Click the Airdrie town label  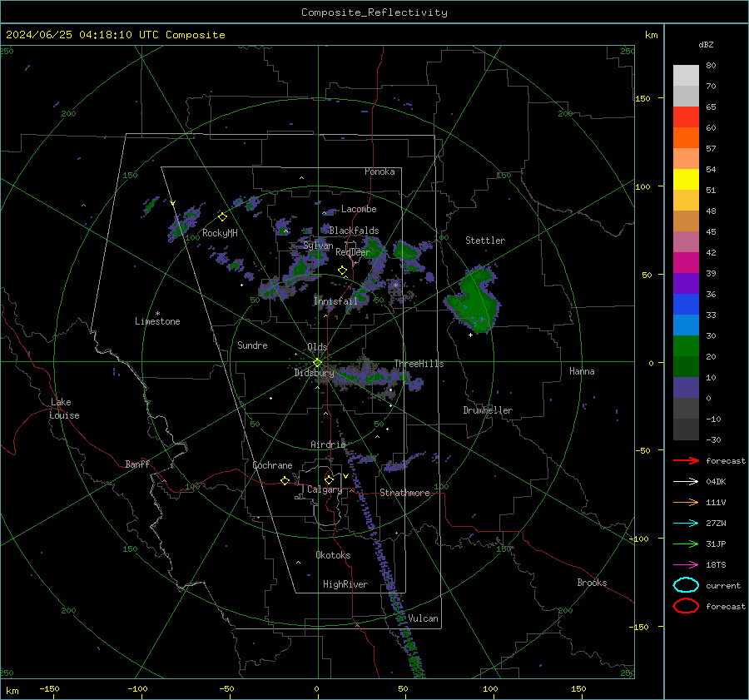[328, 444]
